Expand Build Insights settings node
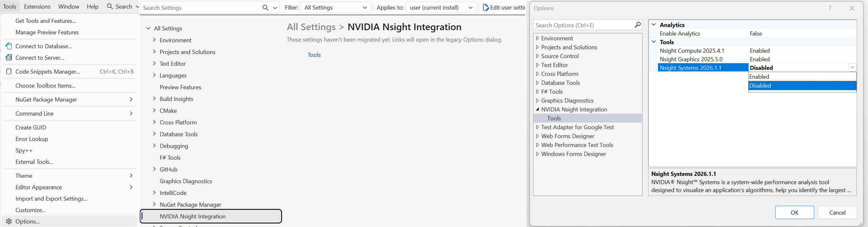The width and height of the screenshot is (868, 227). pyautogui.click(x=154, y=99)
